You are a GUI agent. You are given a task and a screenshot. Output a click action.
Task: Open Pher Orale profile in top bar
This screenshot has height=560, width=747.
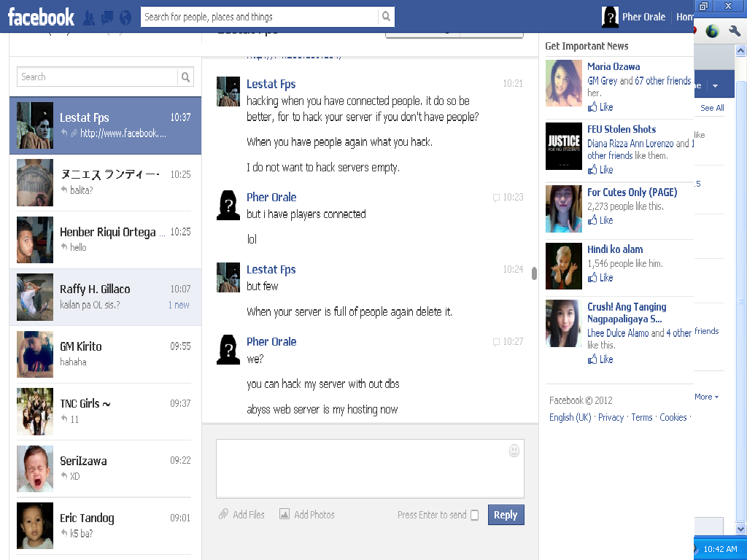click(x=633, y=17)
